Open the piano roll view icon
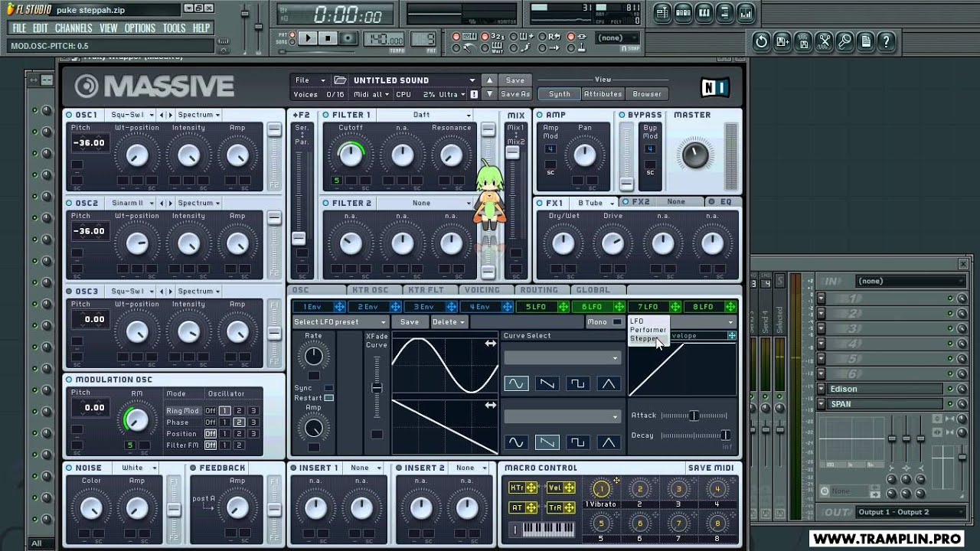The height and width of the screenshot is (551, 980). [x=704, y=13]
